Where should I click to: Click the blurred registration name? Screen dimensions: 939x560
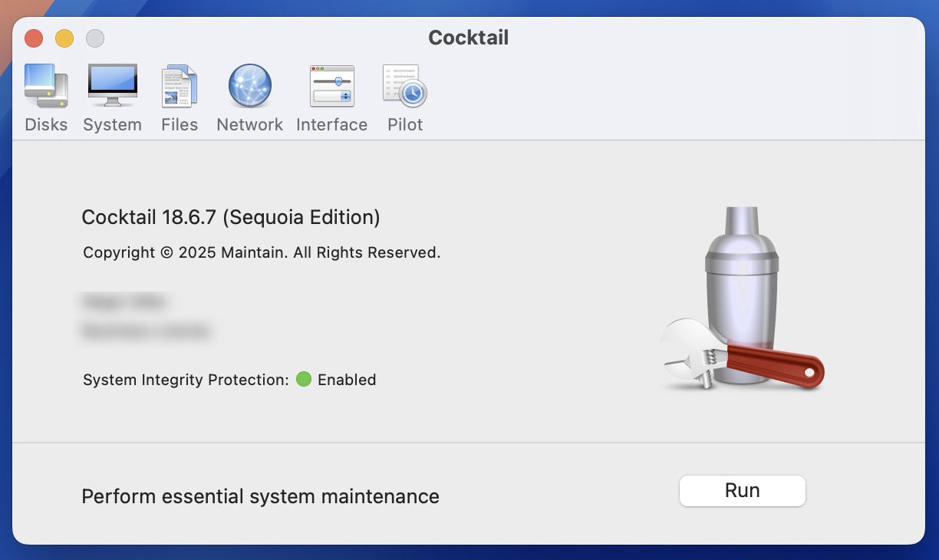[124, 301]
